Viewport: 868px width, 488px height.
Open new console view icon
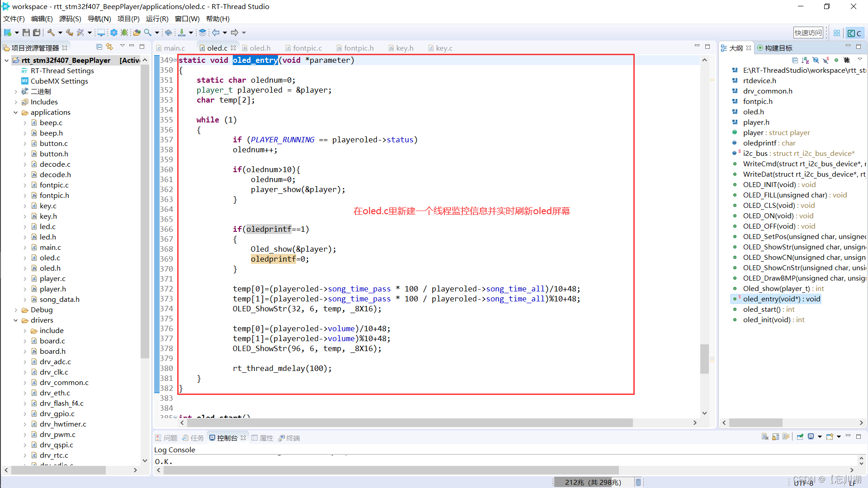830,437
